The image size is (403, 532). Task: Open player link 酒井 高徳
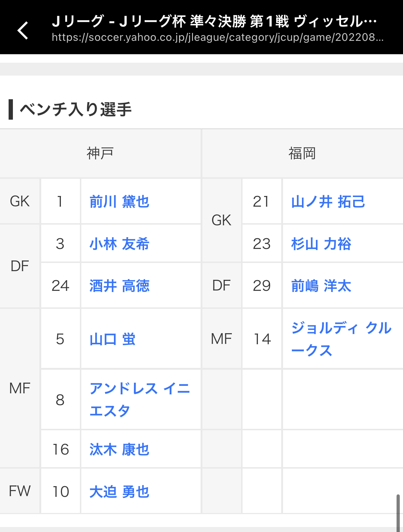point(119,286)
